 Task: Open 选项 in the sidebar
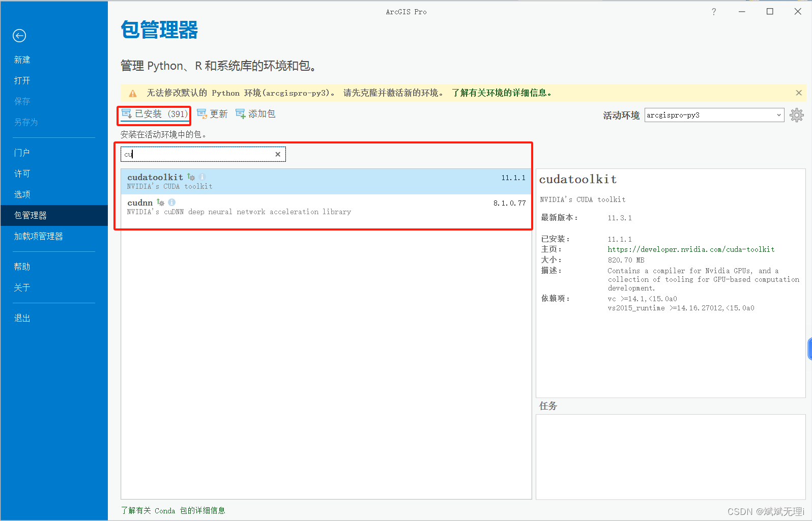(x=22, y=194)
